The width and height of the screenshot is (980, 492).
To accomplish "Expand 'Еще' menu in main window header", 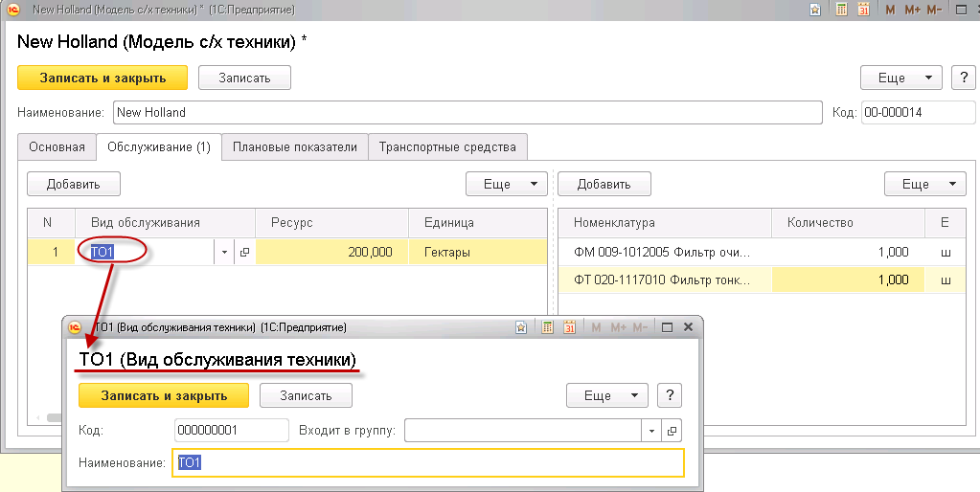I will click(x=900, y=78).
